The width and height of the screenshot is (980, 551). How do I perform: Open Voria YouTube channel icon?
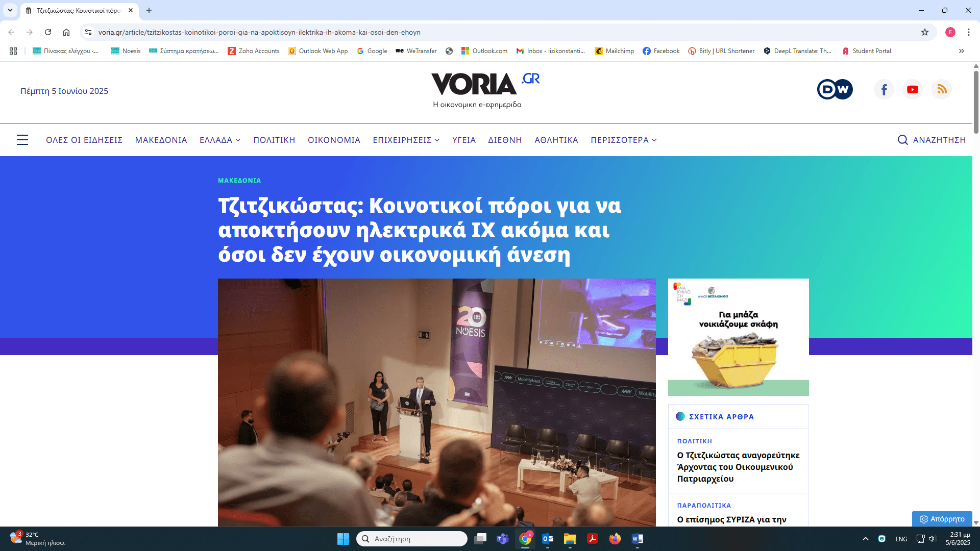click(x=913, y=90)
